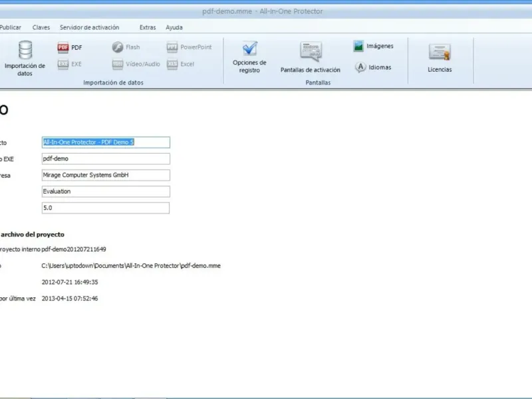The image size is (532, 399).
Task: Click the Vídeo/Audio import icon
Action: [x=118, y=64]
